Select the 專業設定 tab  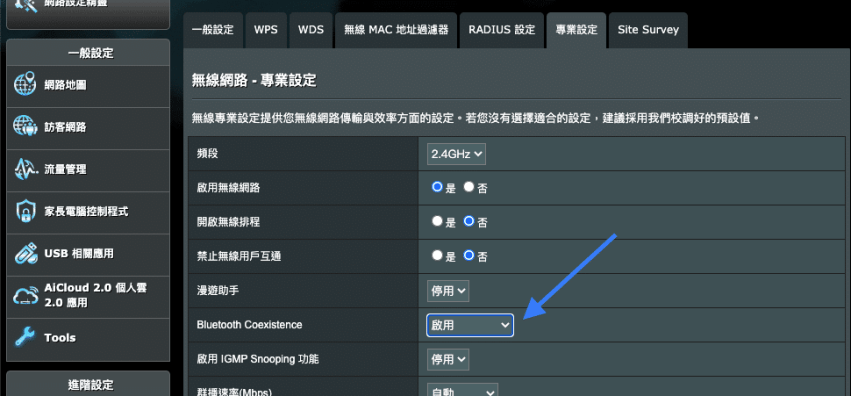point(576,30)
